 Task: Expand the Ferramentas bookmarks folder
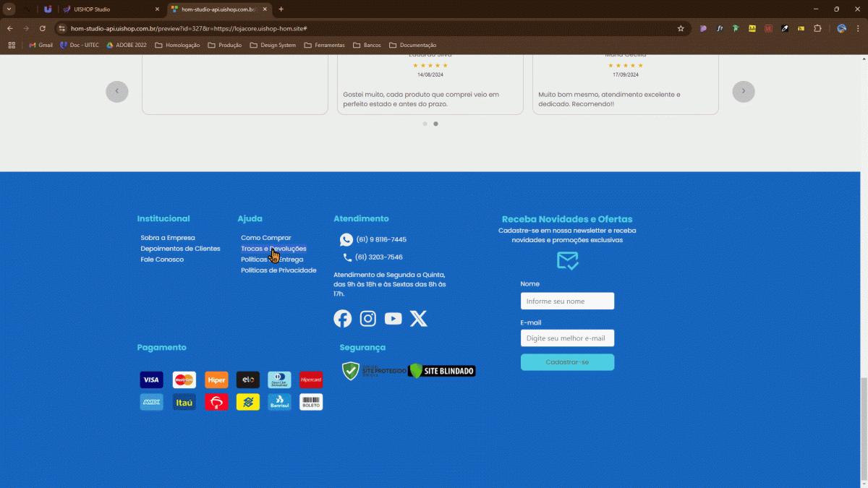tap(324, 45)
